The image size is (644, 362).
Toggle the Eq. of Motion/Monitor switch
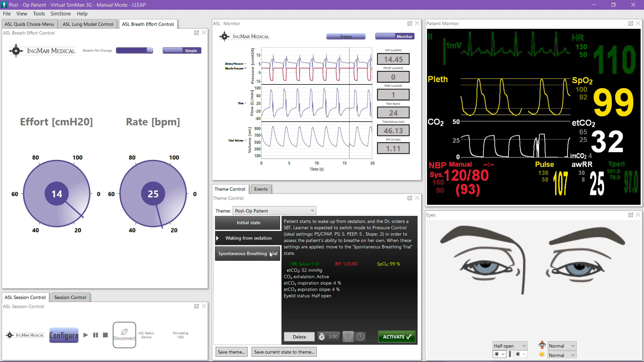click(395, 36)
